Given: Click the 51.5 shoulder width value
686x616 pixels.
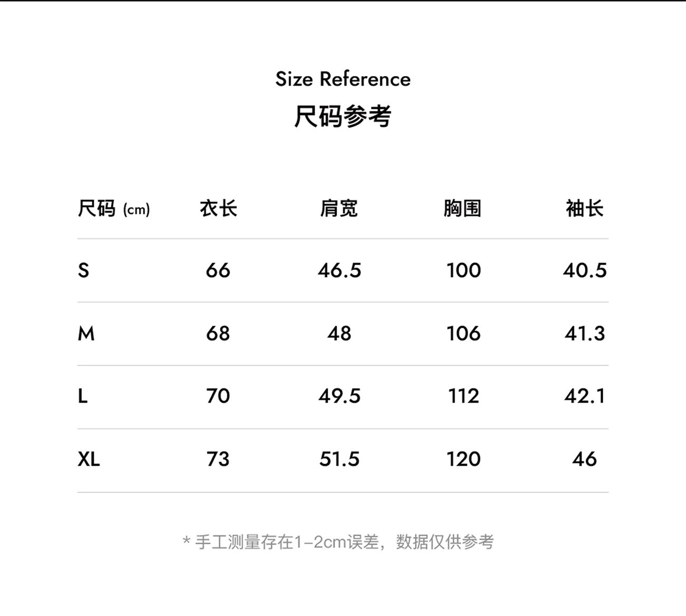Looking at the screenshot, I should [x=339, y=459].
